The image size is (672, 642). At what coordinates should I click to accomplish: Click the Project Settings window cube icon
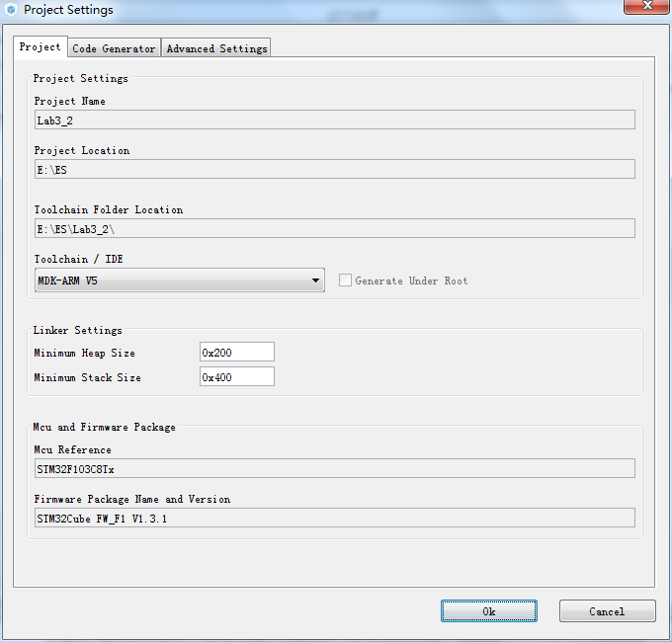click(x=11, y=10)
